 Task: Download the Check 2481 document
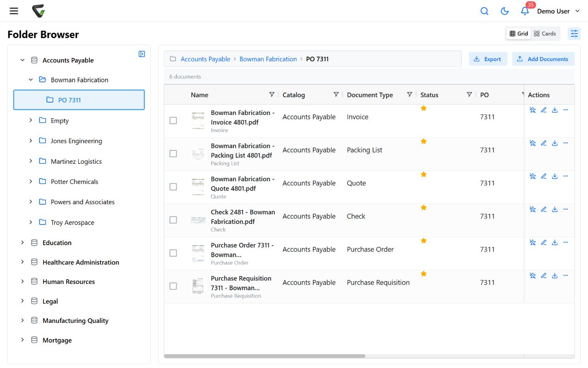pyautogui.click(x=554, y=209)
